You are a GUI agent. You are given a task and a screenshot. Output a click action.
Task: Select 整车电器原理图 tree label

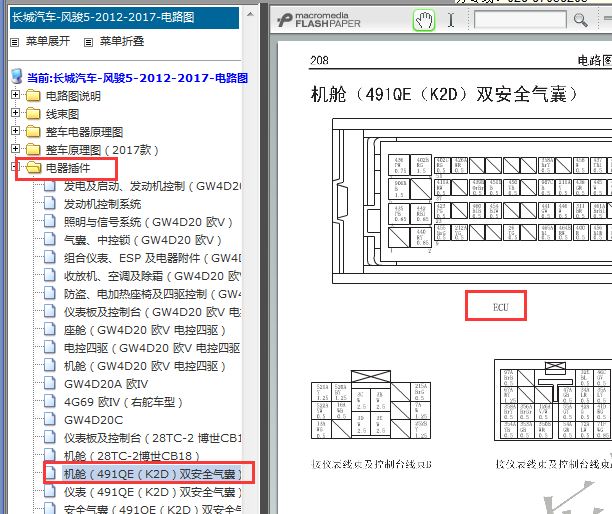coord(84,132)
